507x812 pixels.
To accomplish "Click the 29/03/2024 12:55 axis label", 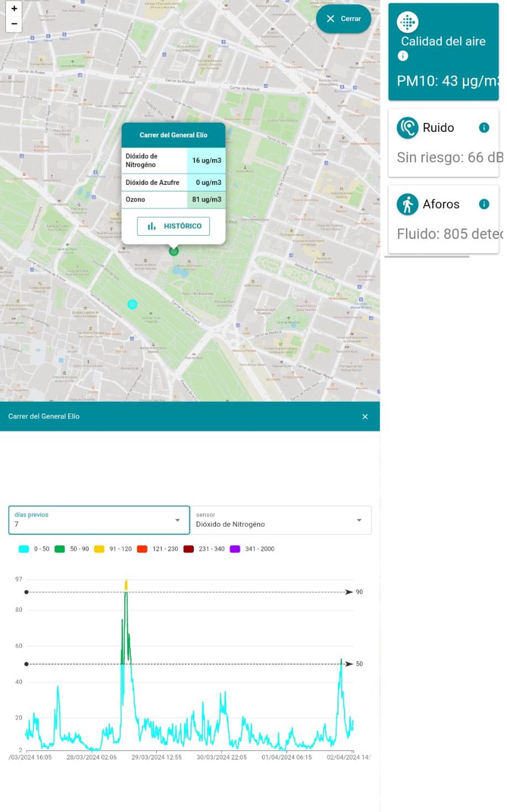I will point(156,757).
